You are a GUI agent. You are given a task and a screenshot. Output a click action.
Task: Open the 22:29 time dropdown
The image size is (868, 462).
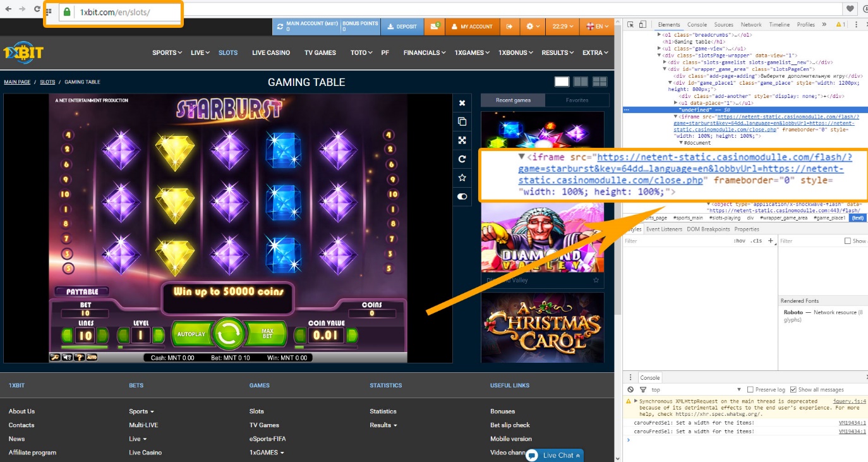tap(562, 27)
